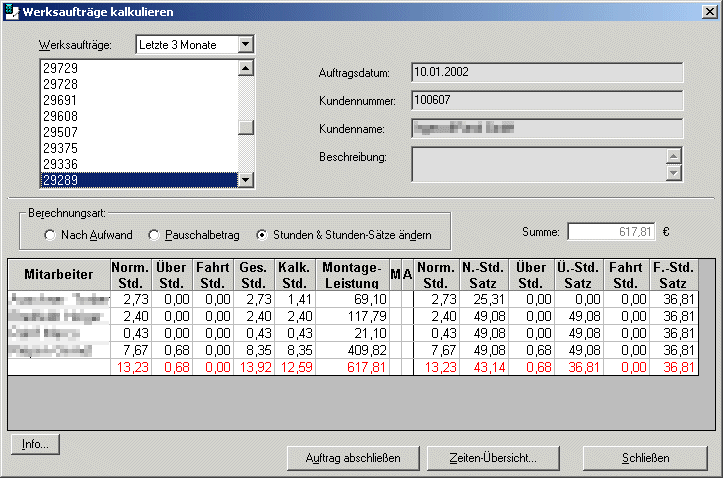Select 'Nach Aufwand' radio option
The width and height of the screenshot is (723, 478).
[50, 235]
